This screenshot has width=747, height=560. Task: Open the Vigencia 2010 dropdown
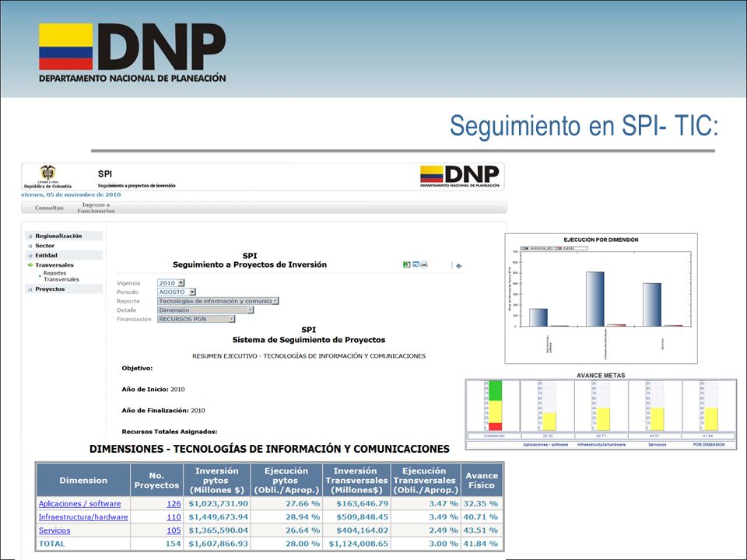tap(171, 283)
